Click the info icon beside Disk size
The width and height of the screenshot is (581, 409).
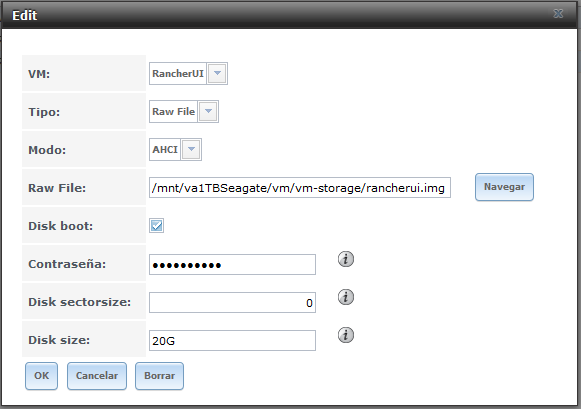pyautogui.click(x=346, y=335)
